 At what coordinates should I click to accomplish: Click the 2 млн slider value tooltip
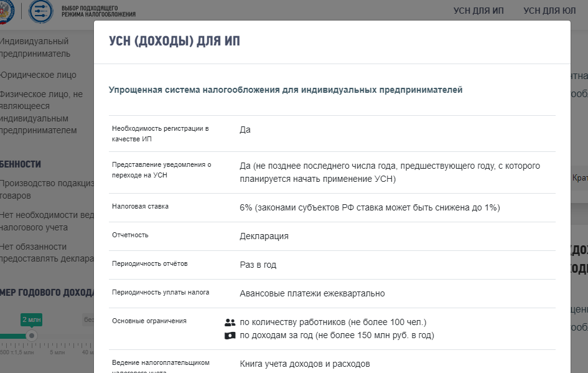point(32,319)
